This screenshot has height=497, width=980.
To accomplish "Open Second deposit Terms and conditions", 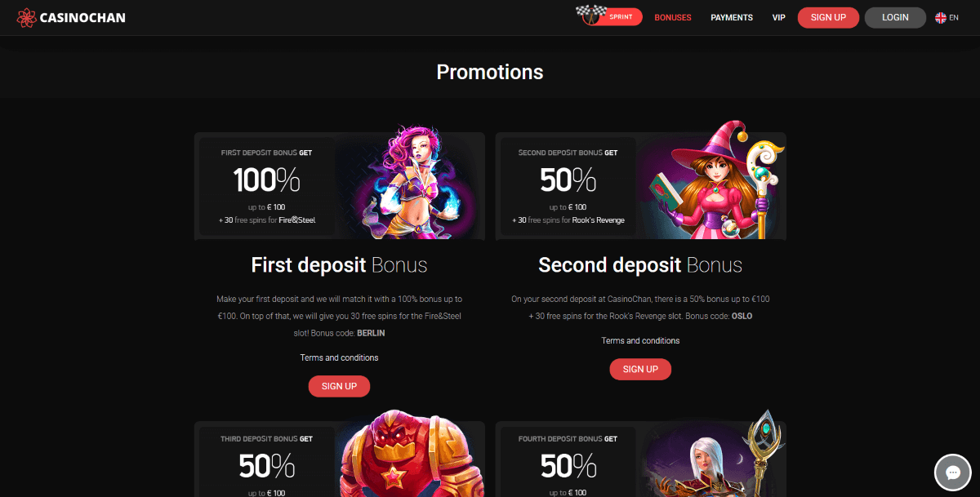I will pos(640,340).
